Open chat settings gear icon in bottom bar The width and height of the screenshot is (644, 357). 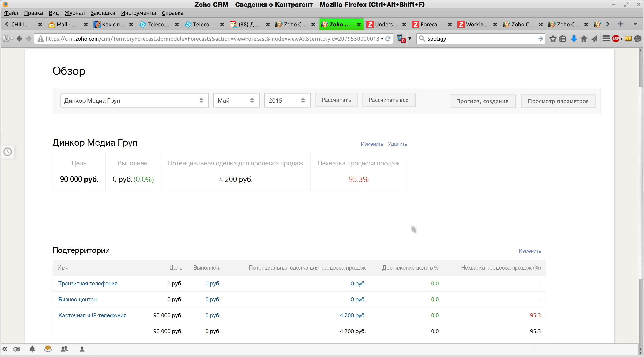pyautogui.click(x=17, y=349)
